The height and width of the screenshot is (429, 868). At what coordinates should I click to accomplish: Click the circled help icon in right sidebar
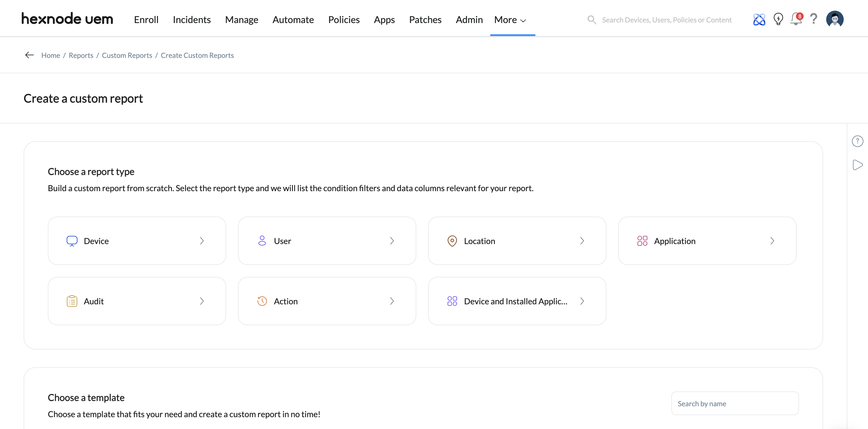[857, 141]
